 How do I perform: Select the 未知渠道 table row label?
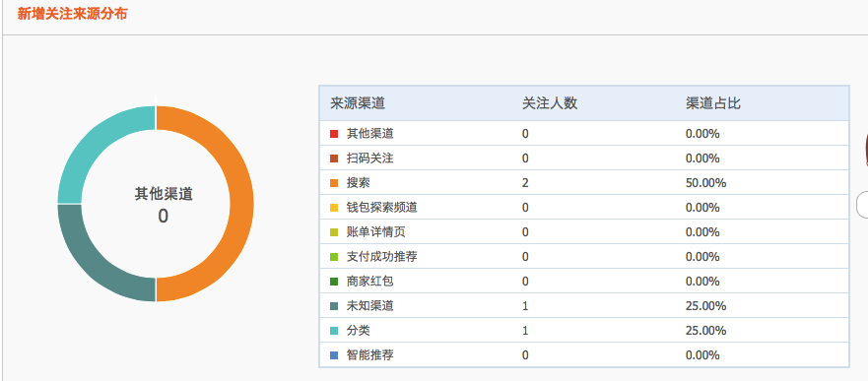370,306
